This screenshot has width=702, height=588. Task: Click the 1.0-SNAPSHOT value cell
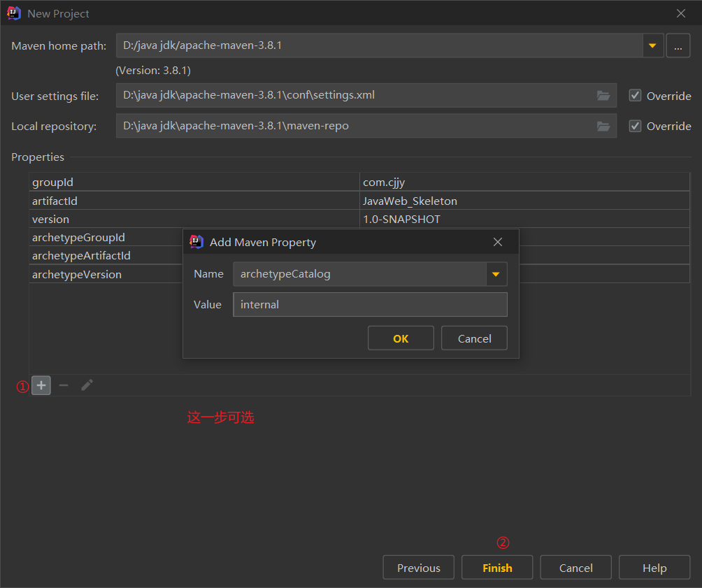[524, 219]
